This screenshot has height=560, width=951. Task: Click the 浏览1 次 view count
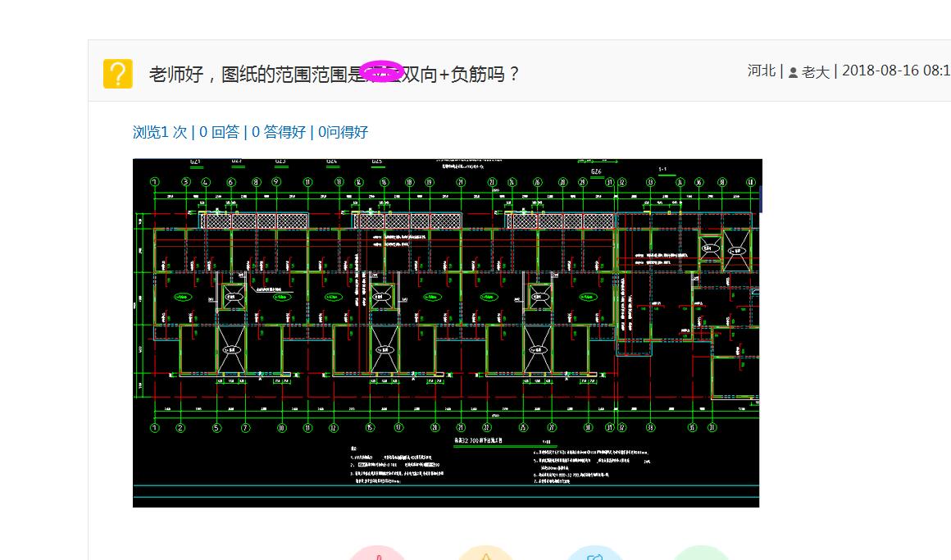click(x=160, y=132)
